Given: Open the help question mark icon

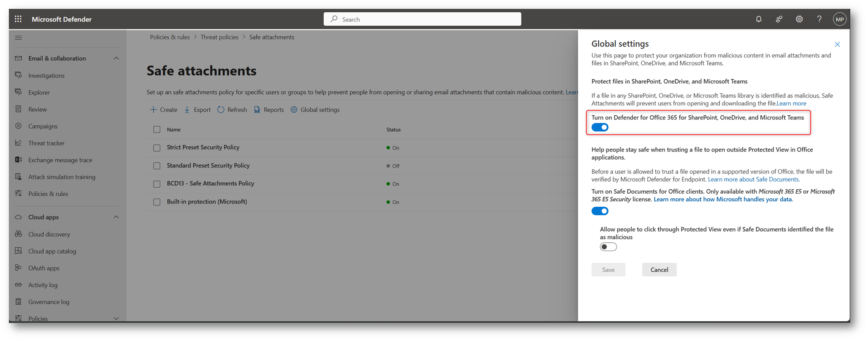Looking at the screenshot, I should 819,19.
